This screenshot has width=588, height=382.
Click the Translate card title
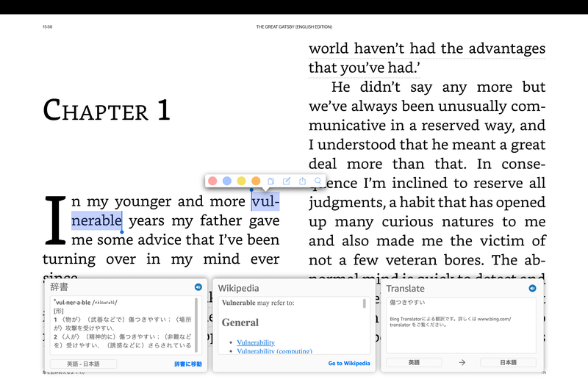click(406, 288)
